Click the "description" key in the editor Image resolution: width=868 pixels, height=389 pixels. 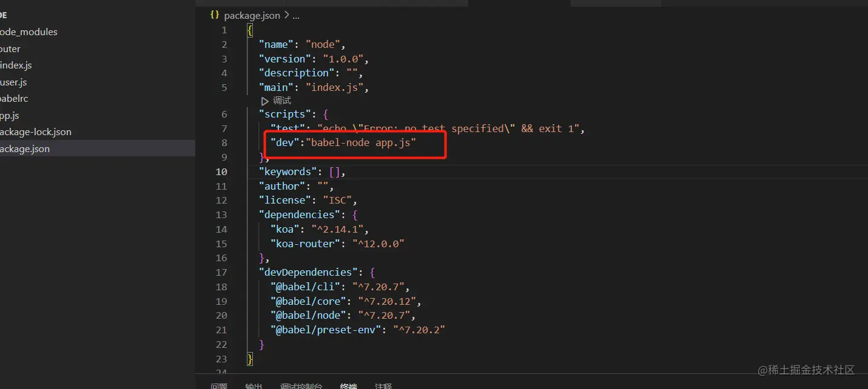(296, 73)
